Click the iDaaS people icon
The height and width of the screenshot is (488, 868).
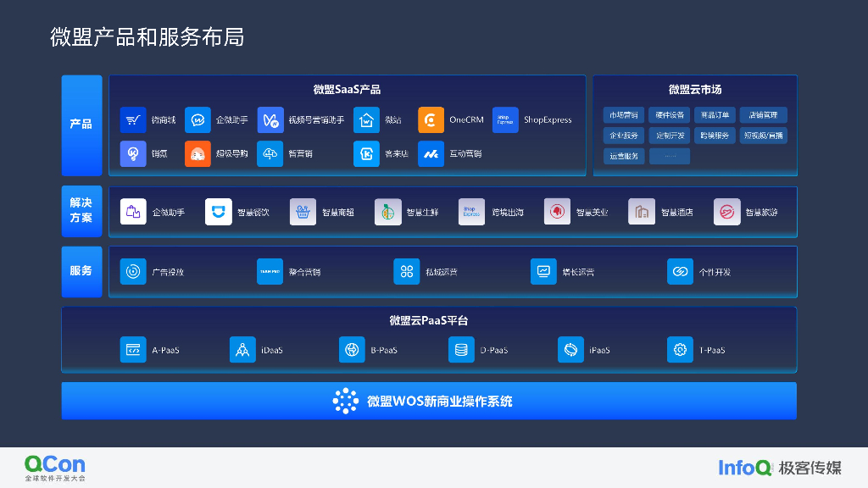coord(242,350)
